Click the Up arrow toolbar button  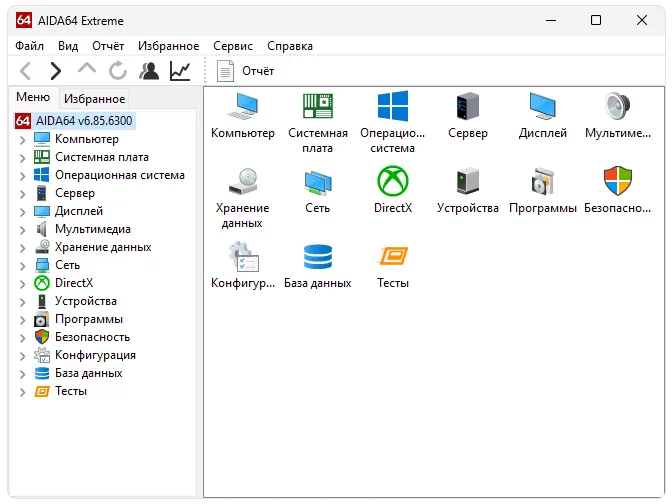[x=87, y=69]
